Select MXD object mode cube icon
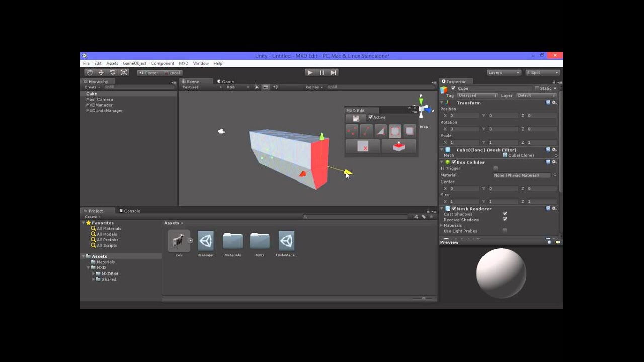The height and width of the screenshot is (362, 644). coord(410,131)
